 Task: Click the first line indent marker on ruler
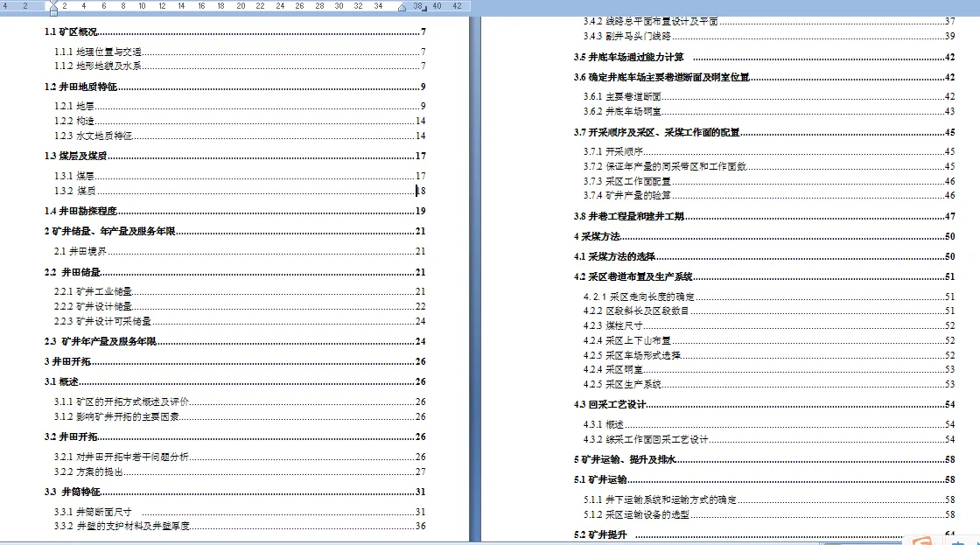click(x=53, y=3)
